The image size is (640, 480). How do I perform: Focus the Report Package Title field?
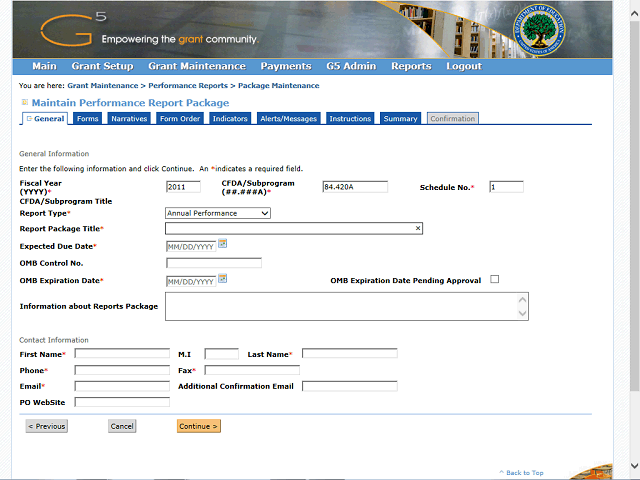294,229
